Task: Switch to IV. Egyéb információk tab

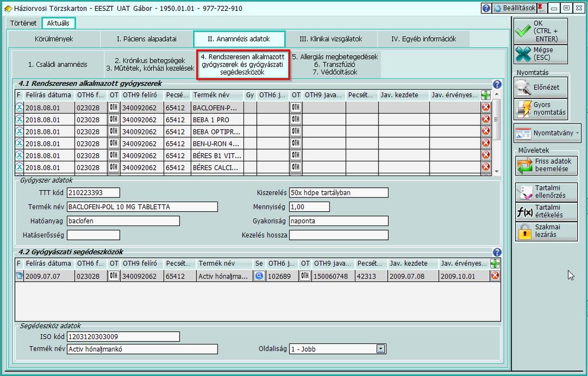Action: pos(423,39)
